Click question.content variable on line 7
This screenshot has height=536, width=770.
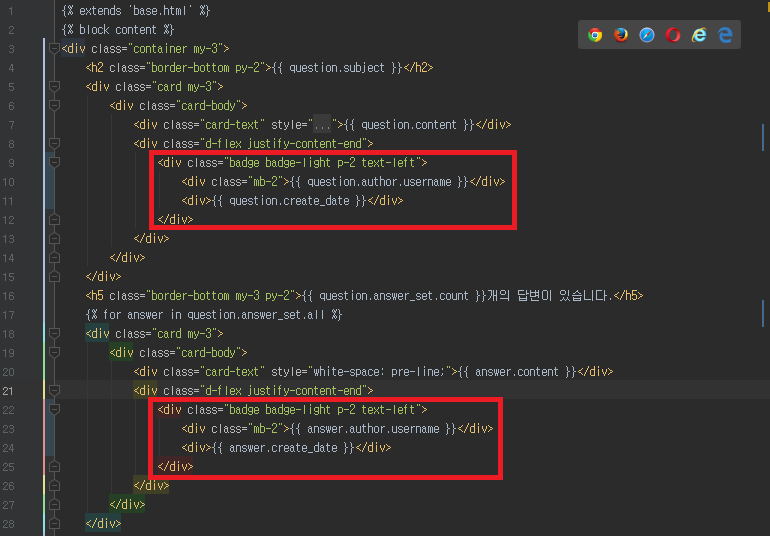click(409, 125)
